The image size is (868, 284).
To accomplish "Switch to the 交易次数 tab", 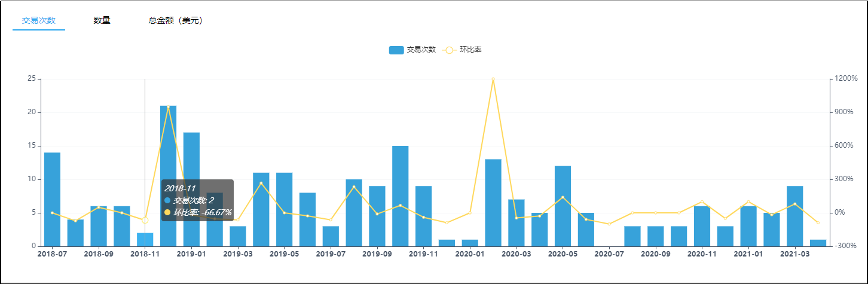I will coord(39,20).
